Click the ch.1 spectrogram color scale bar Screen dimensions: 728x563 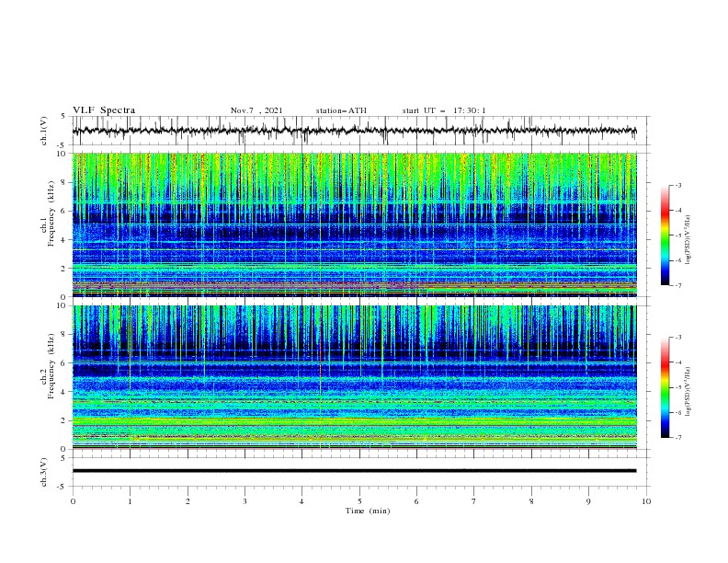pos(665,236)
